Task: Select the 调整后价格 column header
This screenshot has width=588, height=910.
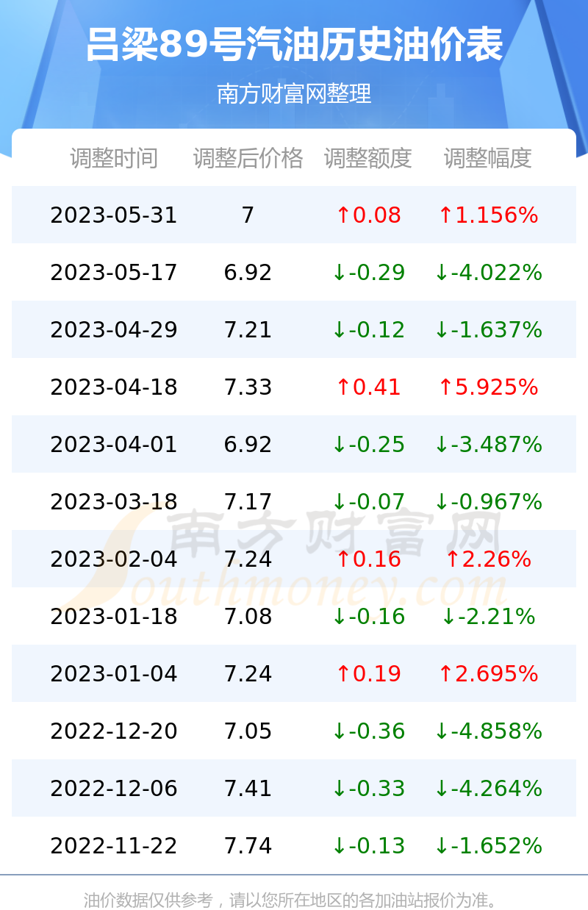Action: click(248, 158)
